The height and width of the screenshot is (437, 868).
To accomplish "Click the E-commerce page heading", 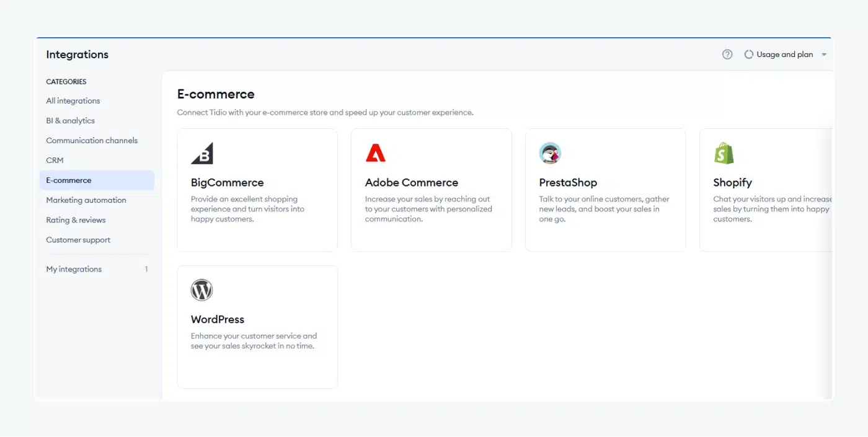I will (216, 94).
